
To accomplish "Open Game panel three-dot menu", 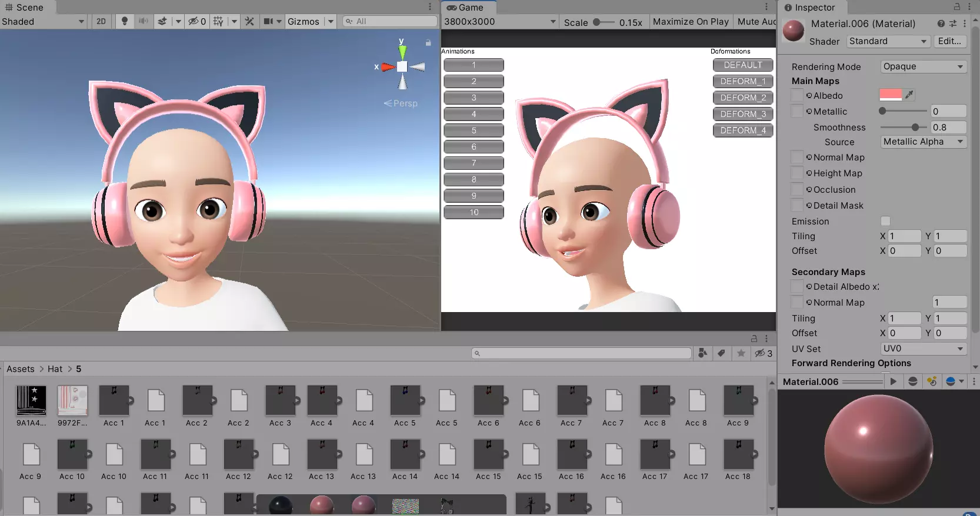I will (x=766, y=7).
